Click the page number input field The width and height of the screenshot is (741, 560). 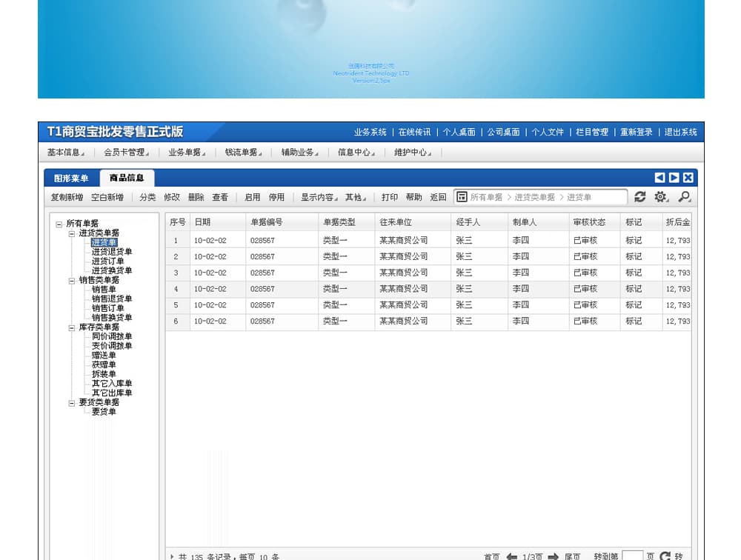point(632,556)
